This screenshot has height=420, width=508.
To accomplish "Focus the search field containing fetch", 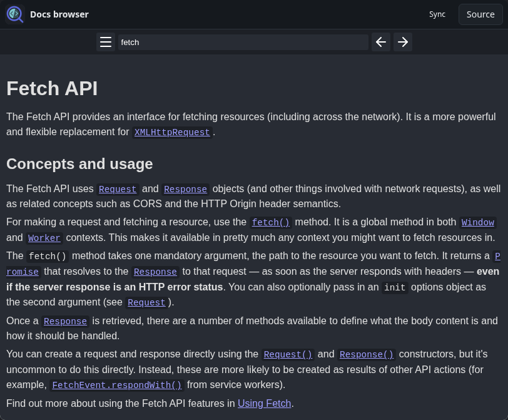I will pyautogui.click(x=243, y=42).
